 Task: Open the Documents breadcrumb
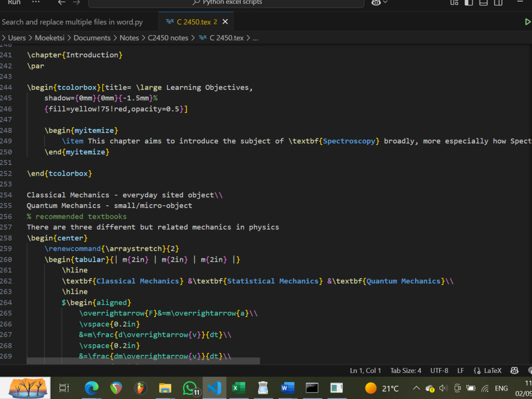click(x=92, y=38)
